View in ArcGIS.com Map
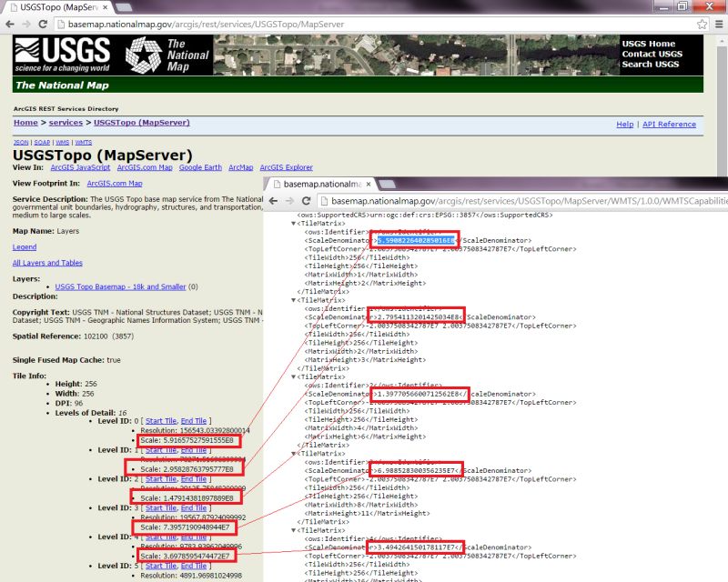The height and width of the screenshot is (582, 728). (x=145, y=167)
